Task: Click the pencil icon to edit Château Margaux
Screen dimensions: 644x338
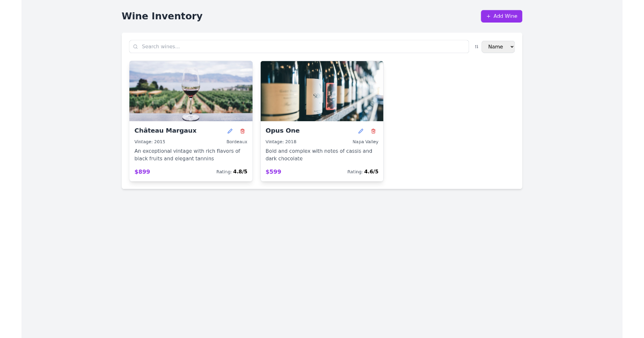Action: (x=230, y=131)
